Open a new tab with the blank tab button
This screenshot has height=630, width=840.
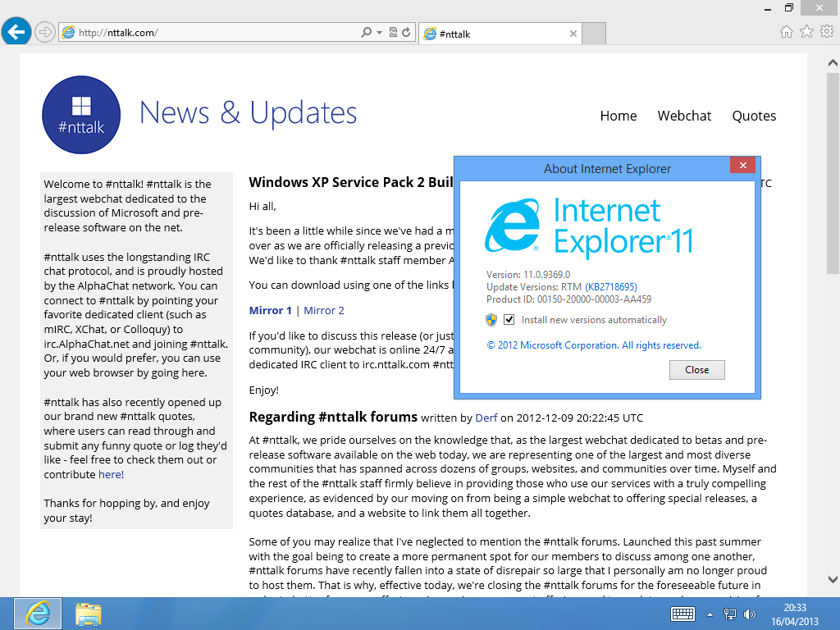coord(594,34)
